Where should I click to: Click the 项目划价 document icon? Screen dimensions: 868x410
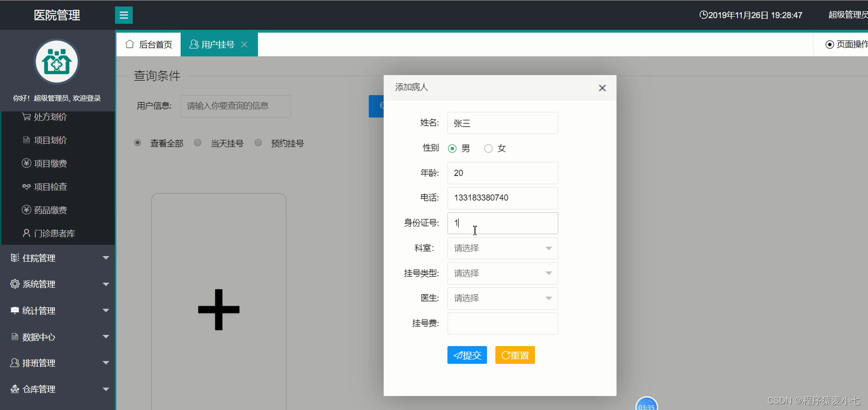pyautogui.click(x=27, y=140)
